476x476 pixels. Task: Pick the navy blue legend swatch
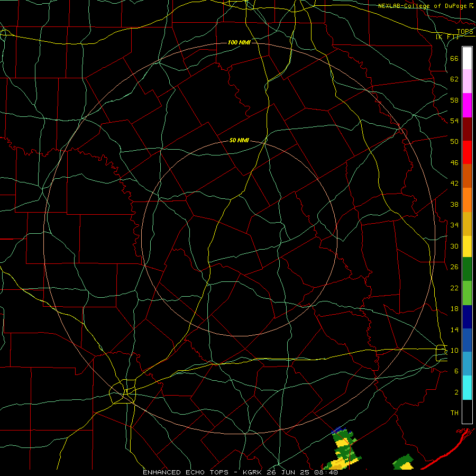click(467, 317)
